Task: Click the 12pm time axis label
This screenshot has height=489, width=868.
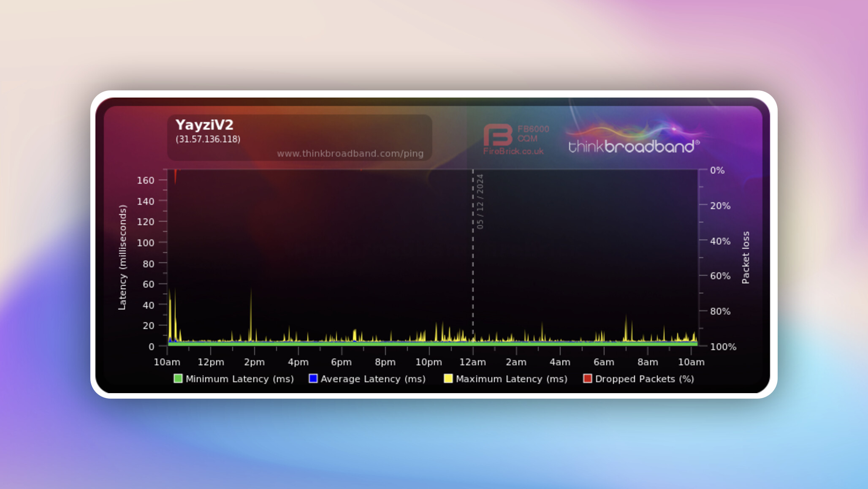Action: [x=211, y=362]
